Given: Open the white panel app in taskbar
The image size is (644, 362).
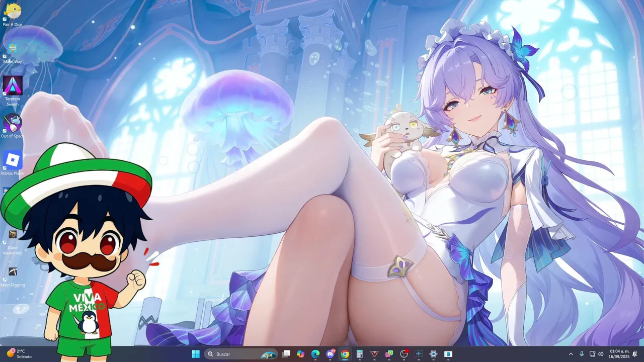Looking at the screenshot, I should point(448,354).
